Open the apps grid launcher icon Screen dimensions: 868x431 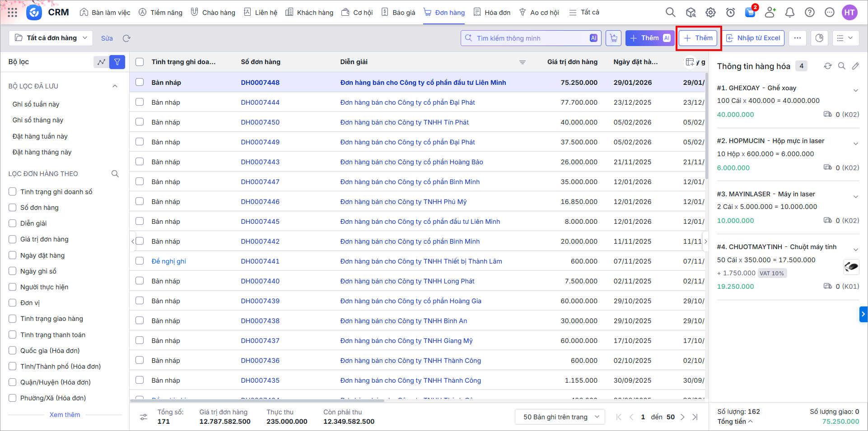click(x=13, y=13)
